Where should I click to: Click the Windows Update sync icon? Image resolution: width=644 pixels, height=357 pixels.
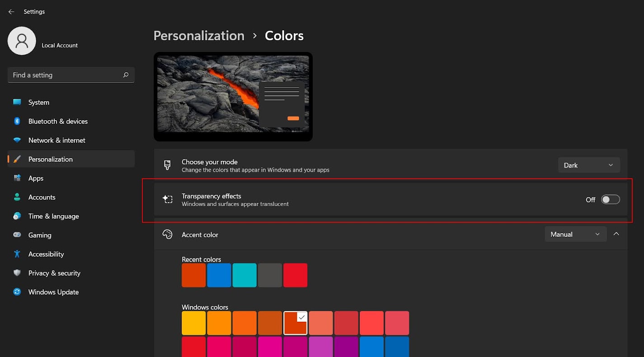17,292
